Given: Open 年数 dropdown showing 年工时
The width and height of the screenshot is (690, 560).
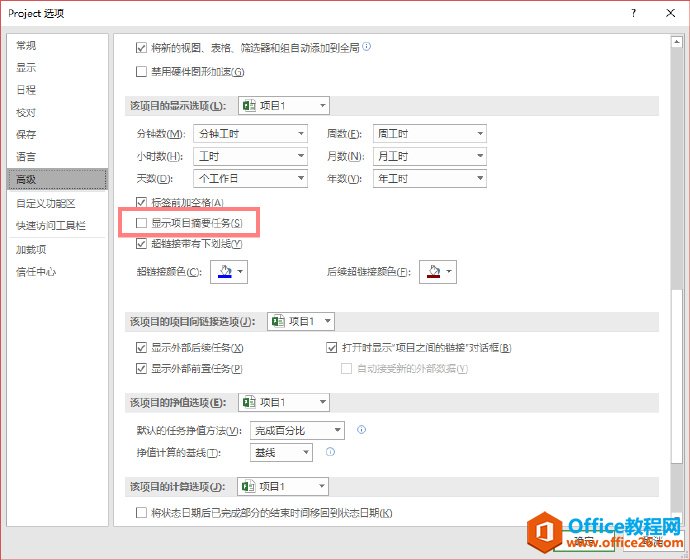Looking at the screenshot, I should (x=429, y=178).
